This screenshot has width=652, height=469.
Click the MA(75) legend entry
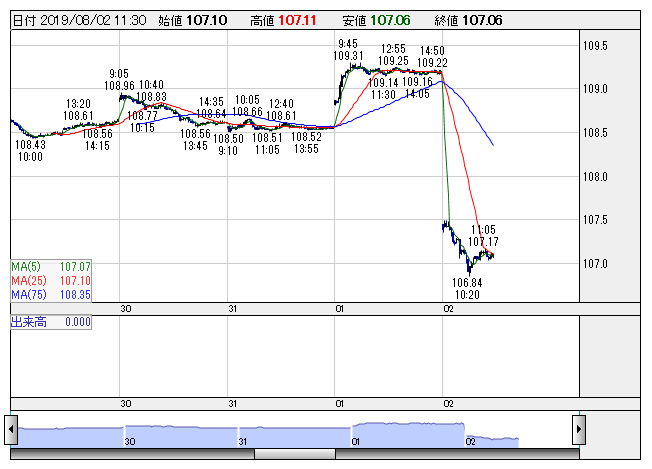tap(51, 295)
